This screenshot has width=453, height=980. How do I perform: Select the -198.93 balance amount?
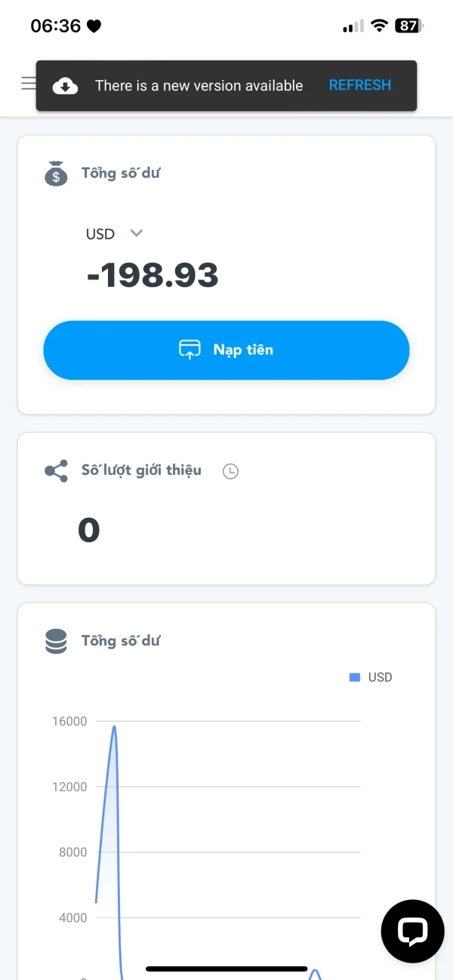[x=153, y=276]
